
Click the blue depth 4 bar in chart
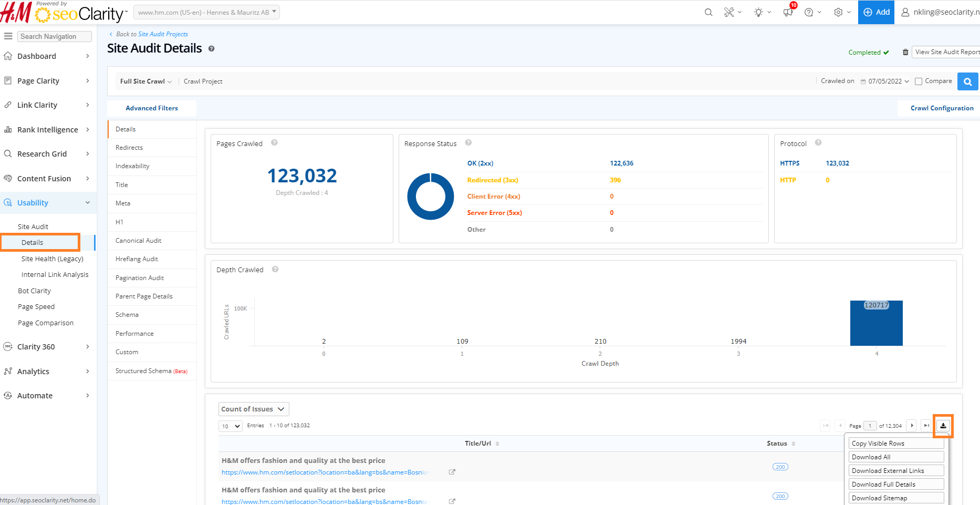pyautogui.click(x=876, y=326)
